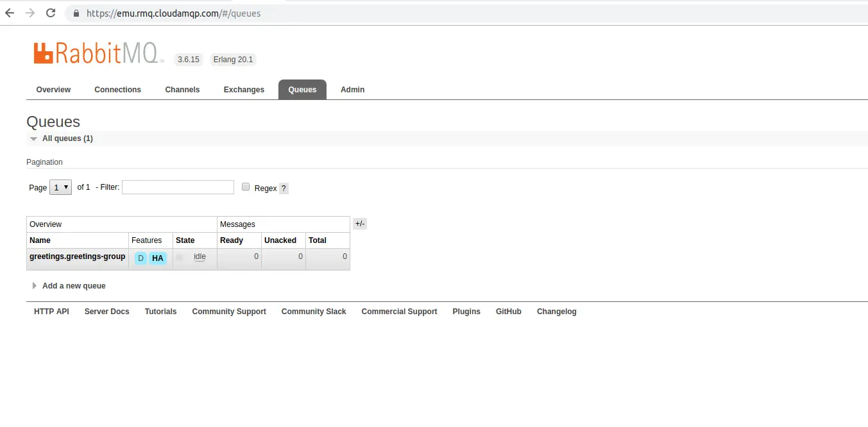Open the GitHub footer link
This screenshot has width=868, height=427.
(x=509, y=312)
